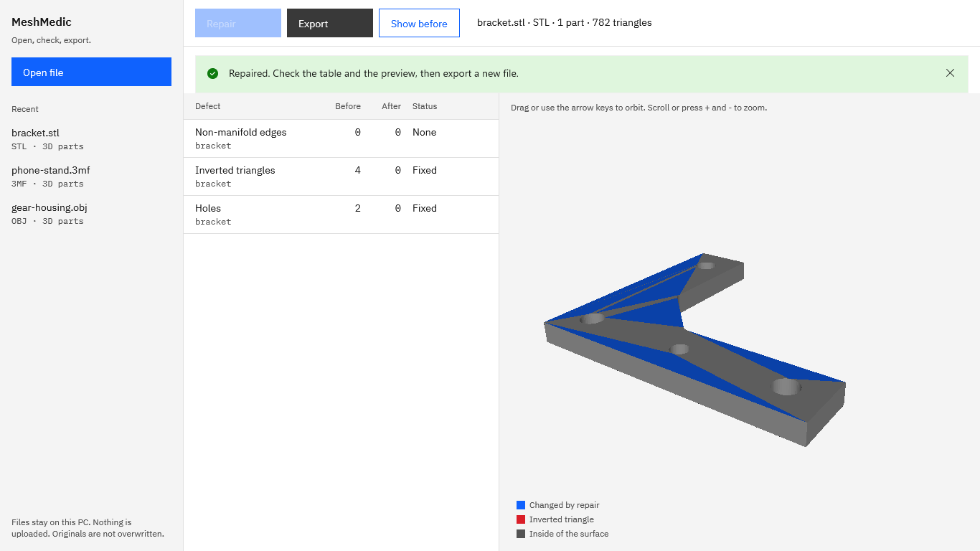Open gear-housing.obj from Recent list
Viewport: 980px width, 551px height.
91,214
